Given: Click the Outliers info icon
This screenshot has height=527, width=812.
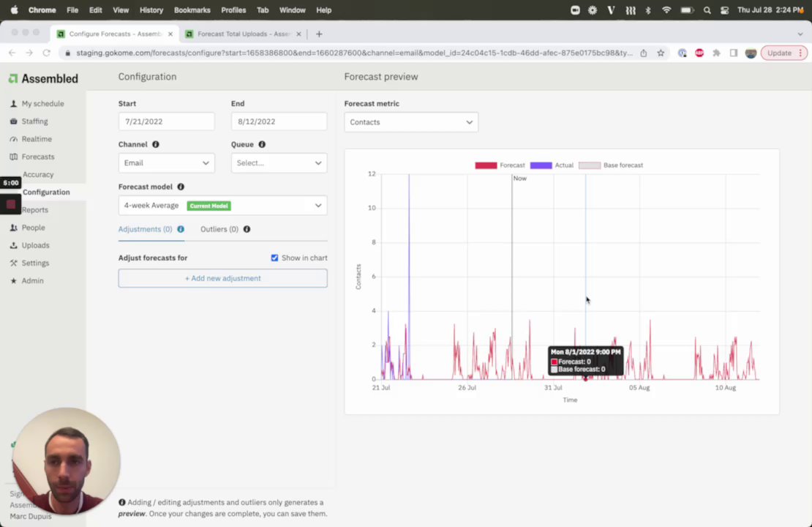Looking at the screenshot, I should click(x=247, y=229).
